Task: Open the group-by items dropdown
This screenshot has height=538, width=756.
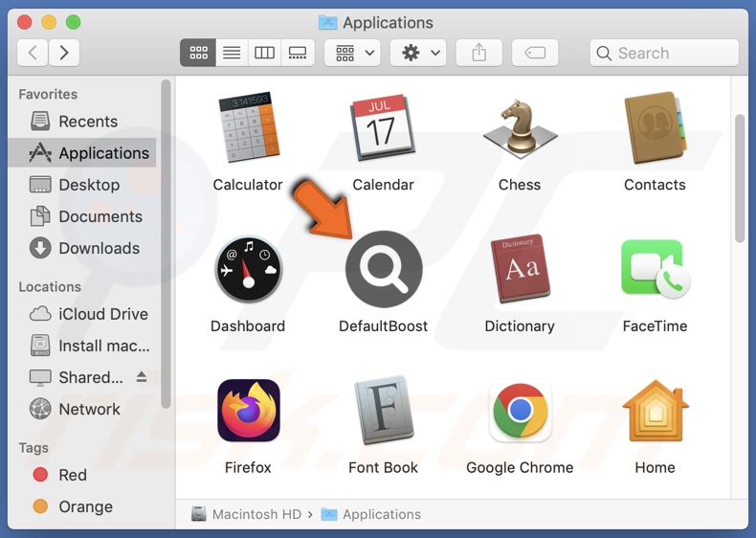Action: click(x=352, y=53)
